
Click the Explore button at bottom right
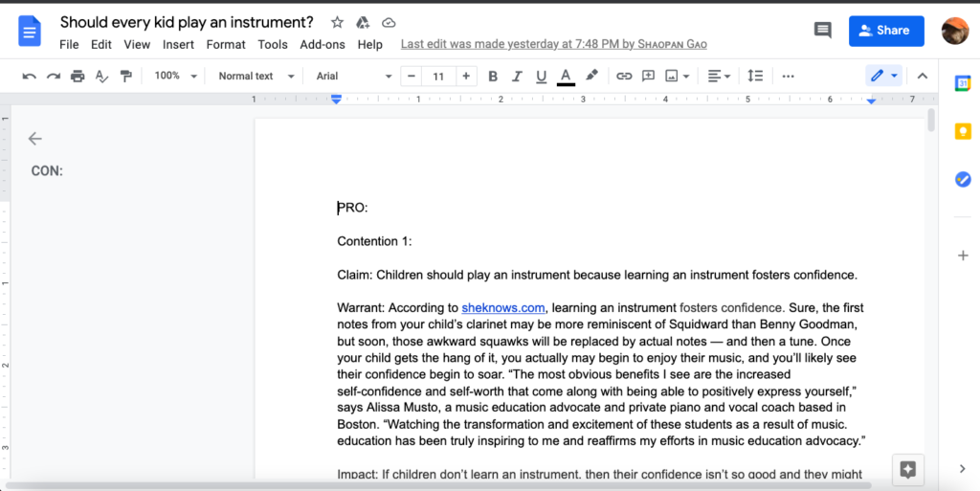point(908,469)
